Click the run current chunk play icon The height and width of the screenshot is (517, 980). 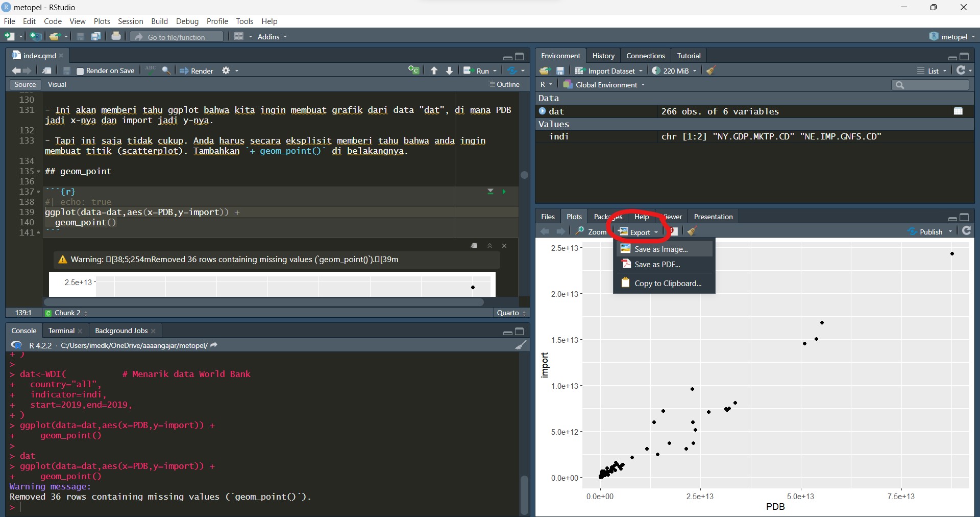coord(504,192)
